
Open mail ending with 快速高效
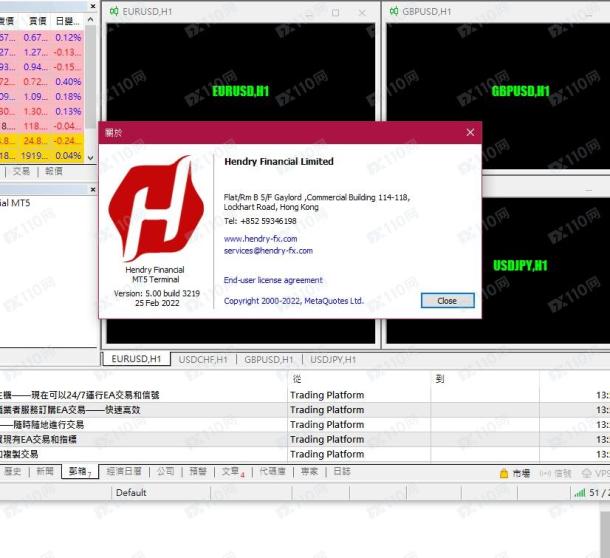pyautogui.click(x=70, y=410)
